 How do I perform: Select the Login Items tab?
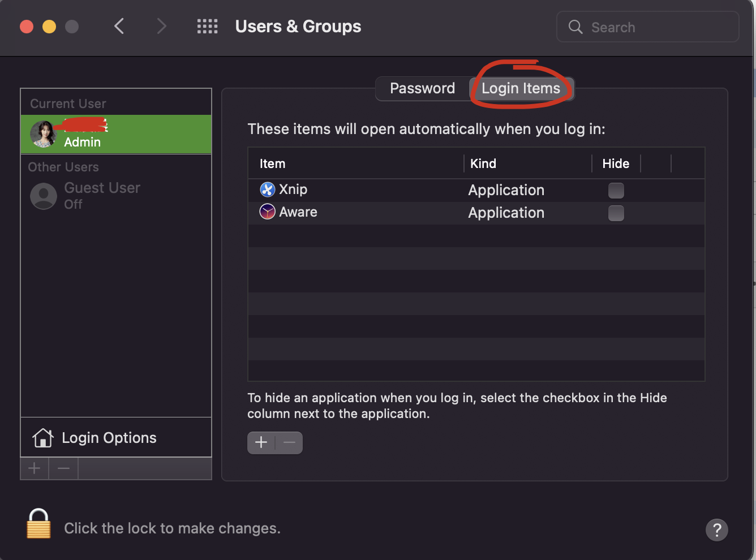pyautogui.click(x=521, y=88)
